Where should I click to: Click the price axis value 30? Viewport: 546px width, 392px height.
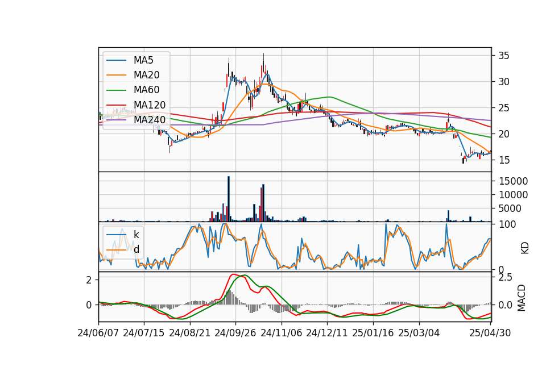tap(503, 82)
